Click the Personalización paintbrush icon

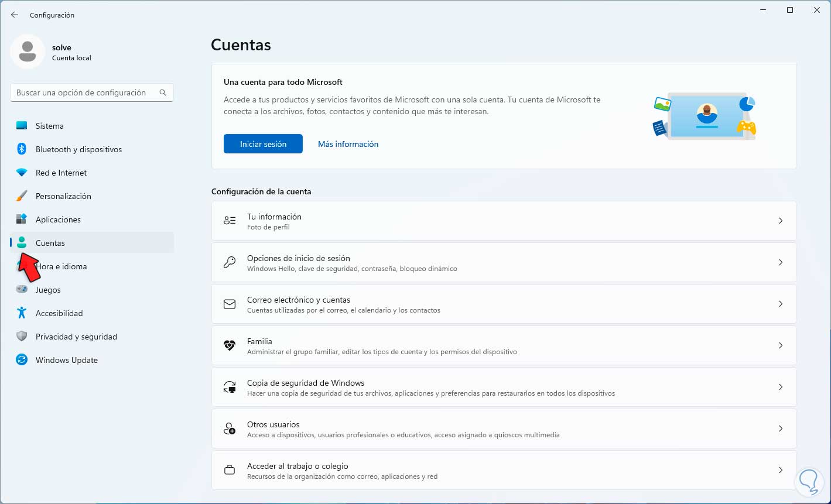click(x=22, y=196)
